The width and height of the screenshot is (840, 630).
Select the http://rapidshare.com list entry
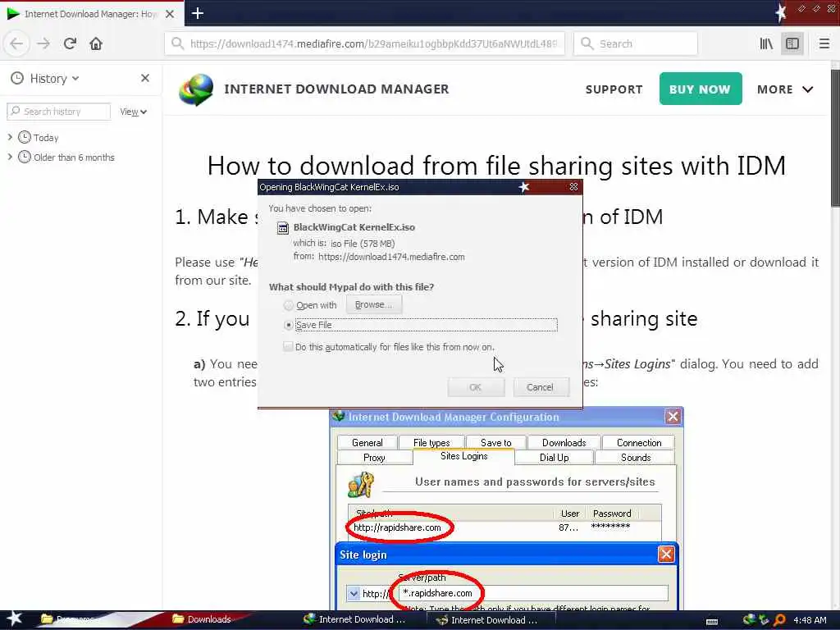pos(397,527)
